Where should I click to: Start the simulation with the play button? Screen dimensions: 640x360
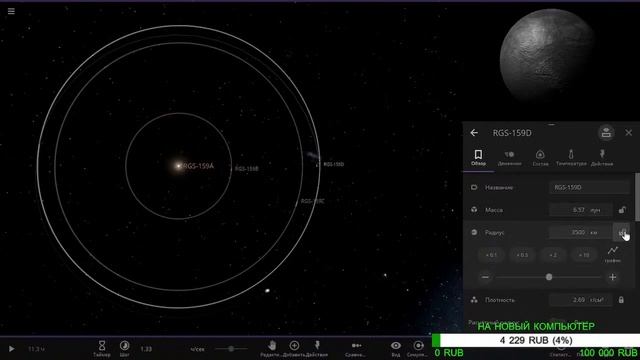point(11,349)
